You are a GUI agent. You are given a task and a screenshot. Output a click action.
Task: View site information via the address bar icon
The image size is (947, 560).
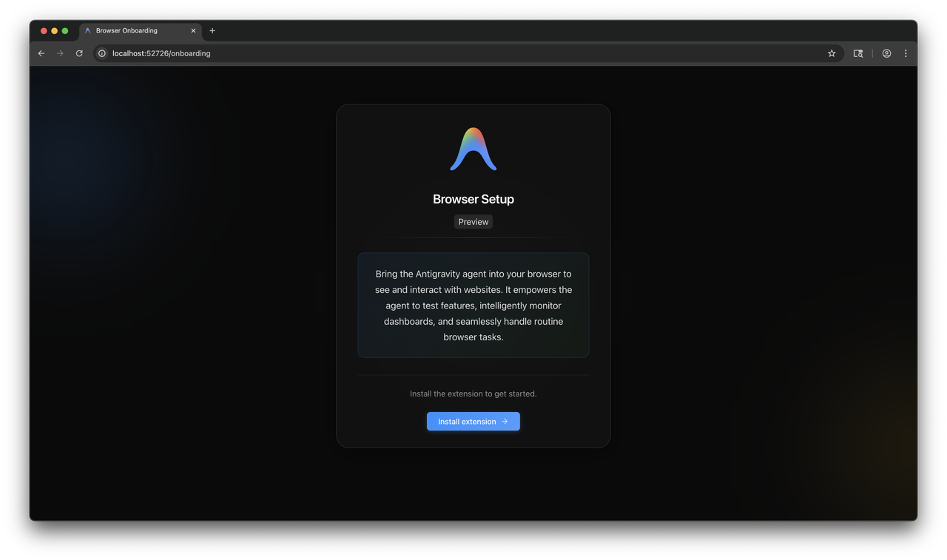[101, 53]
